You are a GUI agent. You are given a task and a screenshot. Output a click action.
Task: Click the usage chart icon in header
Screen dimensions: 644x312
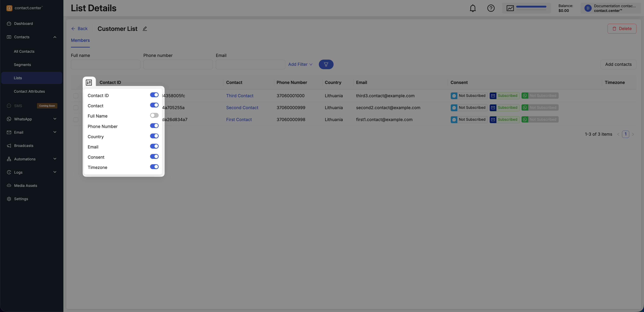pyautogui.click(x=510, y=8)
